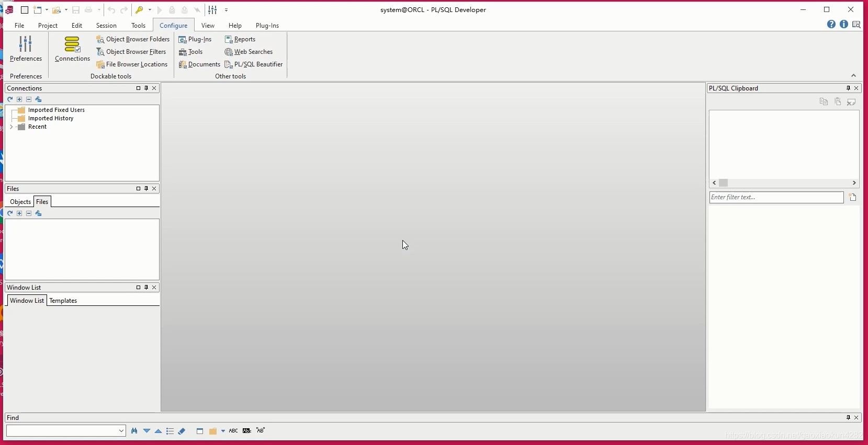Float the Connections panel

pyautogui.click(x=138, y=88)
